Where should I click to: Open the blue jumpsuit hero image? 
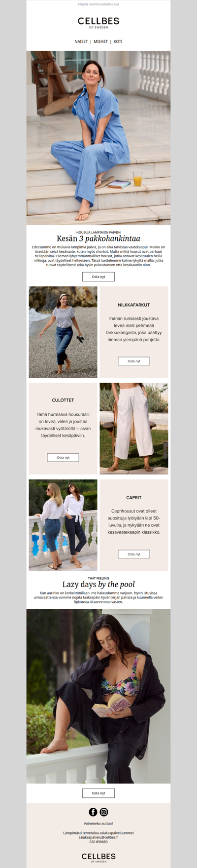[x=98, y=138]
